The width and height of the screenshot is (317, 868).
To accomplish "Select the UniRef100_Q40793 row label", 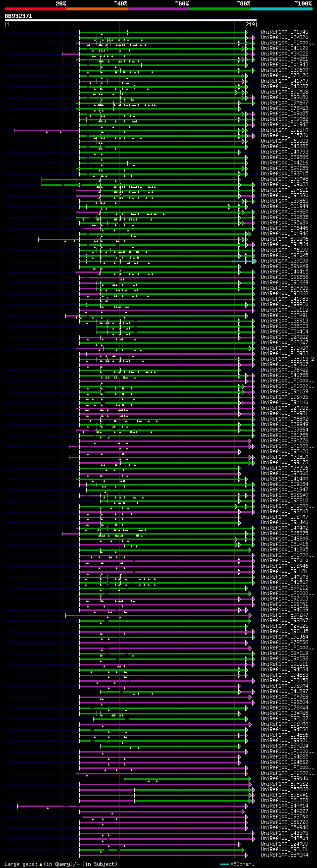I will tap(284, 152).
